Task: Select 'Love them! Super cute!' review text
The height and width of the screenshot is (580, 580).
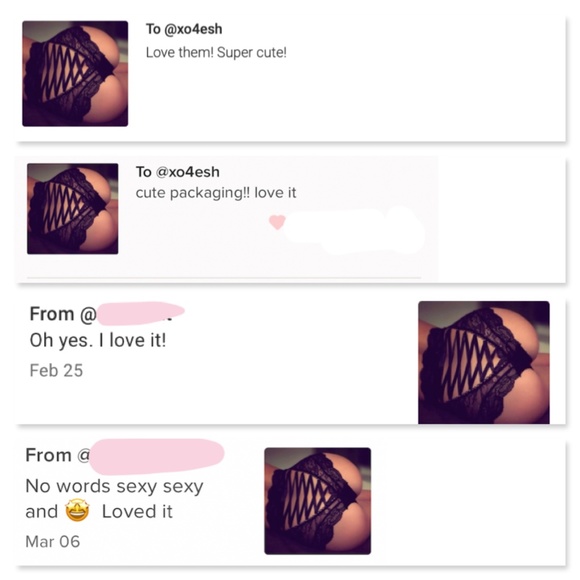Action: tap(216, 53)
